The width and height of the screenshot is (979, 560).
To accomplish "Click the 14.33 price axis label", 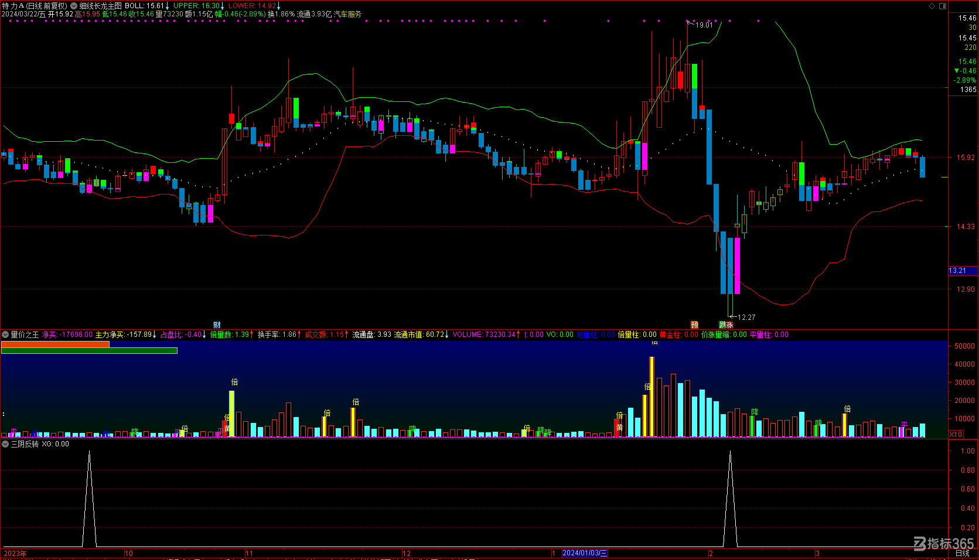I will 966,227.
